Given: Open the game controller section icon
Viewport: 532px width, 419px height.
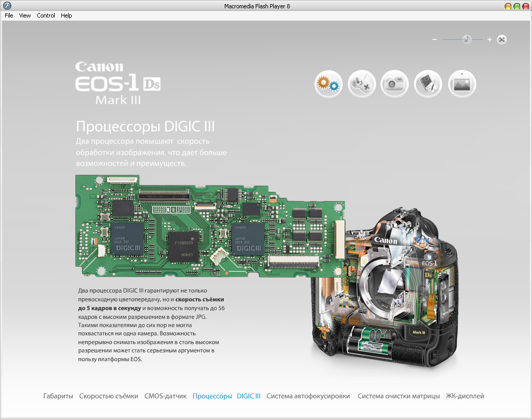Looking at the screenshot, I should click(361, 84).
